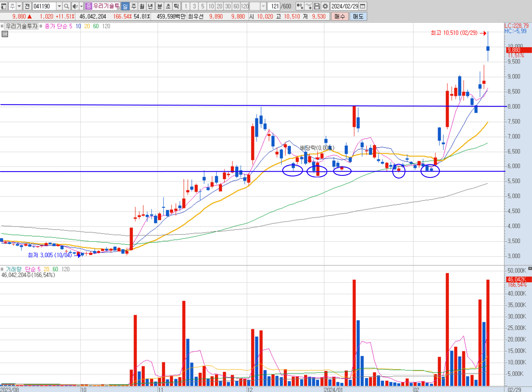Expand the custom period dropdown
The width and height of the screenshot is (532, 392).
(x=263, y=6)
